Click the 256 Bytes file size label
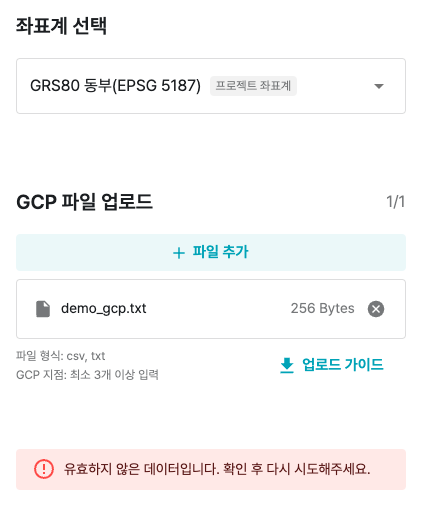This screenshot has height=524, width=423. coord(322,308)
